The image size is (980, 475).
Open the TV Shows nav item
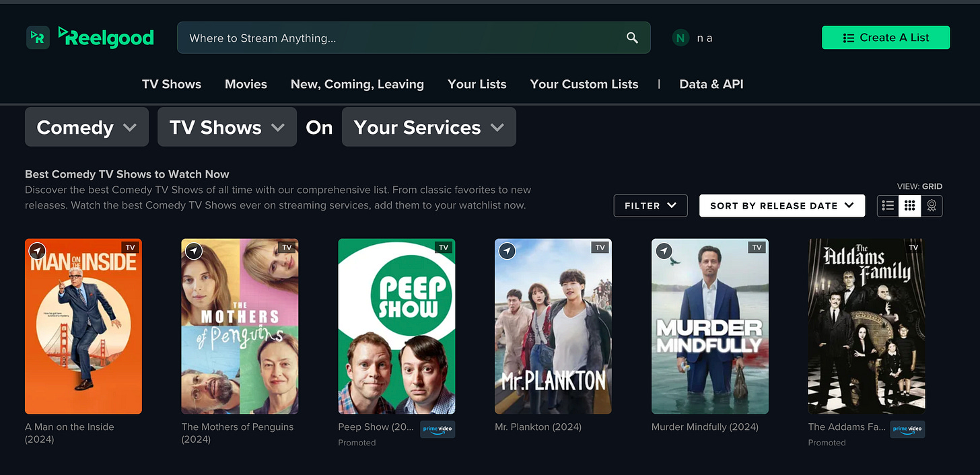pyautogui.click(x=172, y=84)
